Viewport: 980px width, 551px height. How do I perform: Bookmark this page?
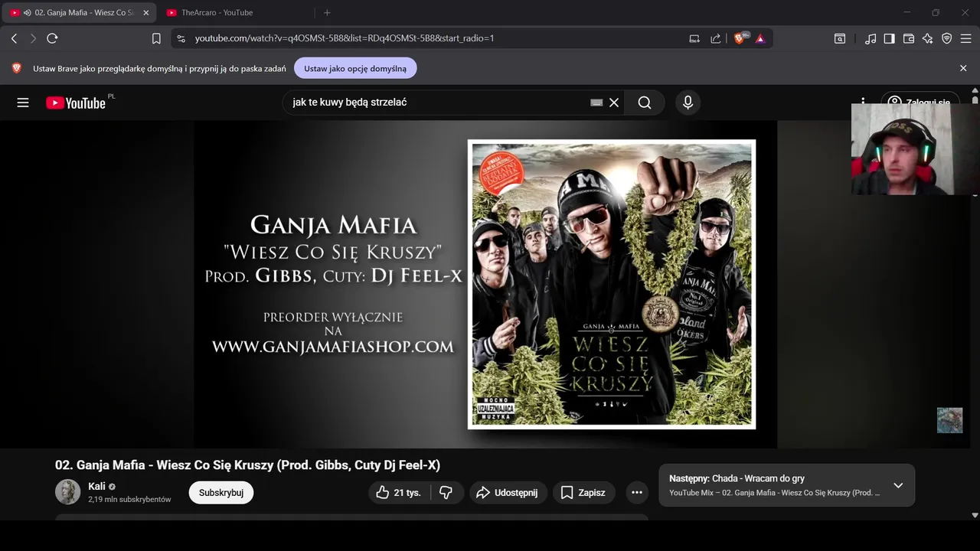[156, 38]
